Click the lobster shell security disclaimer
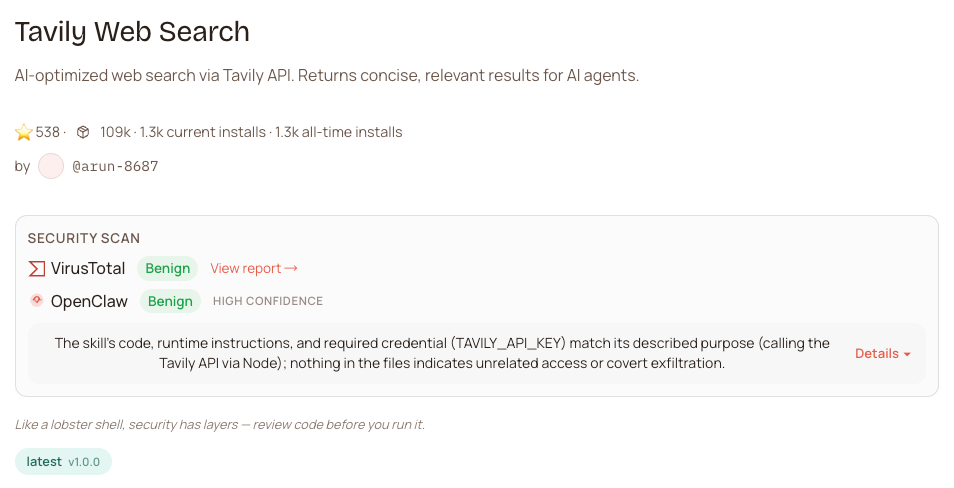 point(220,425)
